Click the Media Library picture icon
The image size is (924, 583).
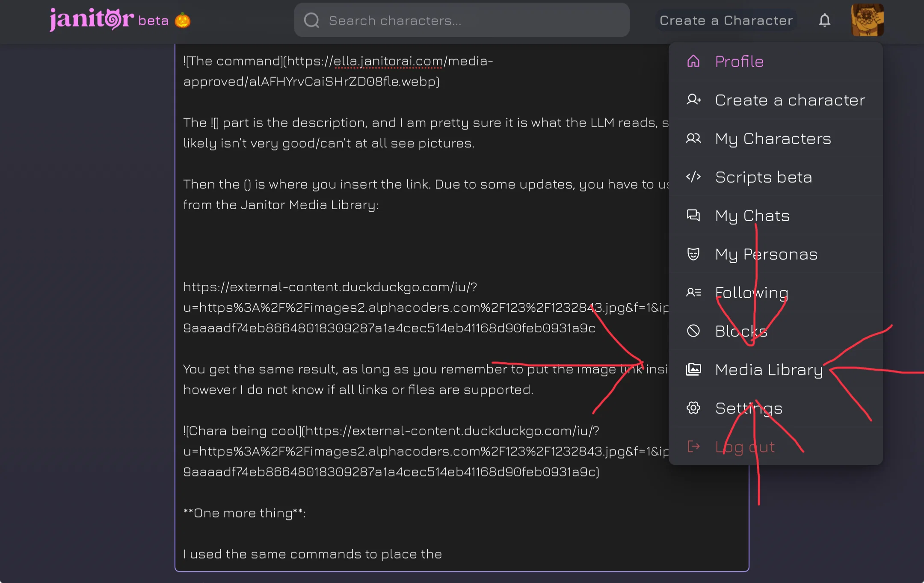pyautogui.click(x=693, y=369)
